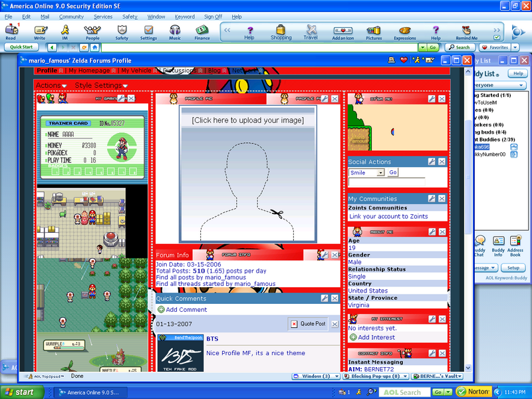The height and width of the screenshot is (399, 532).
Task: Click the upload your image placeholder
Action: (x=248, y=174)
